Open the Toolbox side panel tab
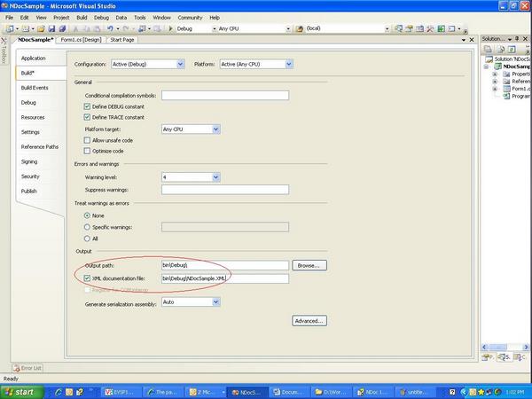The height and width of the screenshot is (399, 532). coord(4,51)
